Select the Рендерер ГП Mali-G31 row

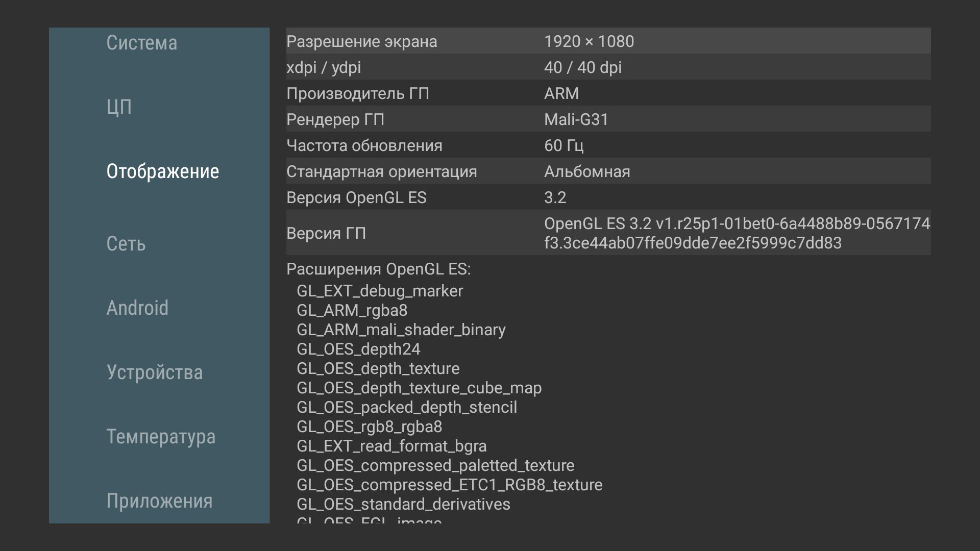pyautogui.click(x=608, y=119)
